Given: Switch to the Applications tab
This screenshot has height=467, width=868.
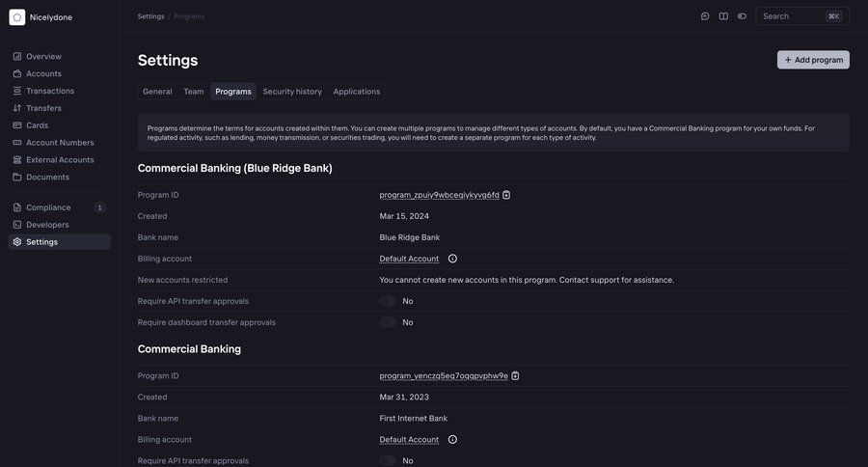Looking at the screenshot, I should coord(357,92).
